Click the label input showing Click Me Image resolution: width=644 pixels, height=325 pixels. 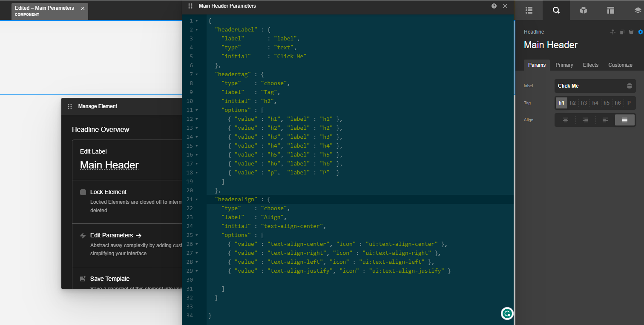pos(590,86)
